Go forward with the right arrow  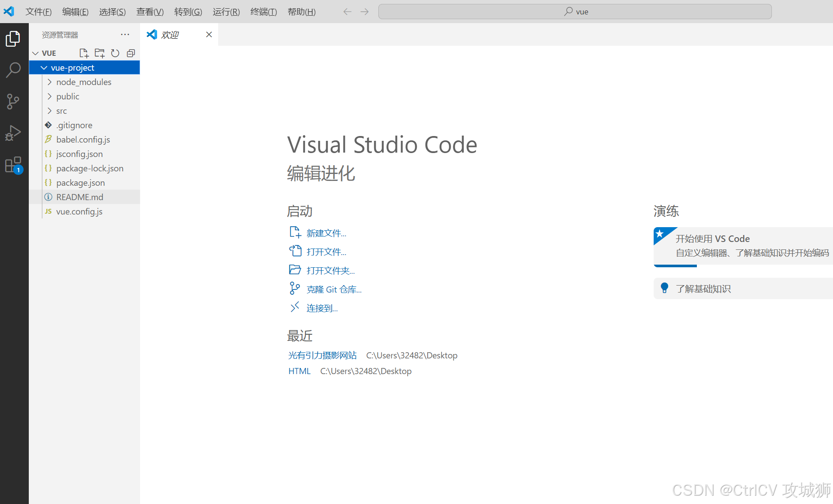(364, 12)
